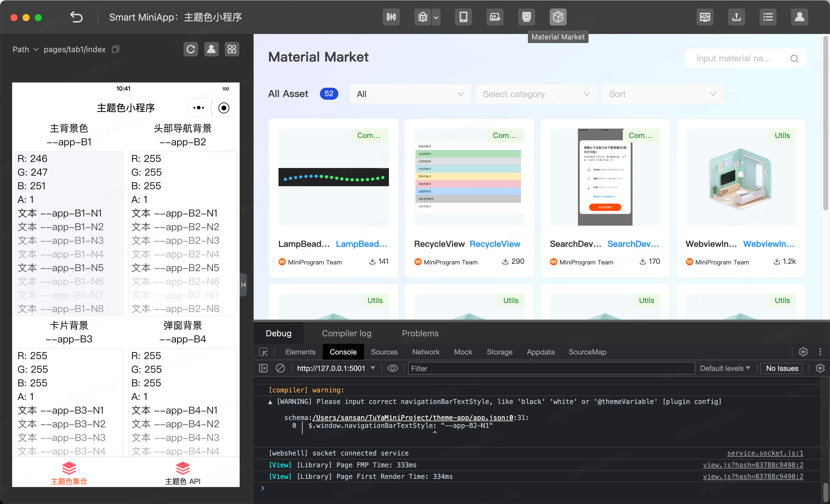
Task: Open the Appdata devtools tab
Action: pos(541,352)
